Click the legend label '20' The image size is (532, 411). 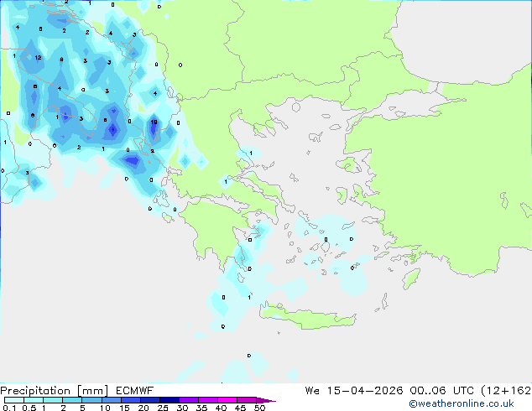tap(143, 408)
